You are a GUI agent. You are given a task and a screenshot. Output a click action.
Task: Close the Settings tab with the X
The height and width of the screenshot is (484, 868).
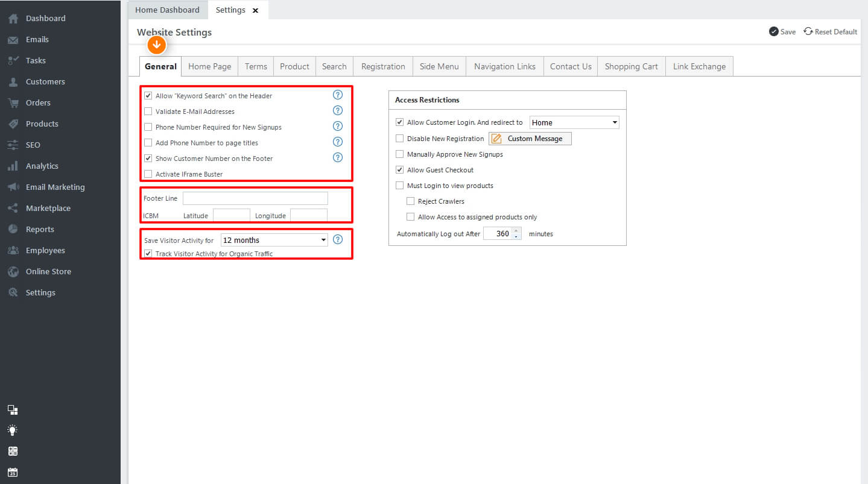coord(255,10)
